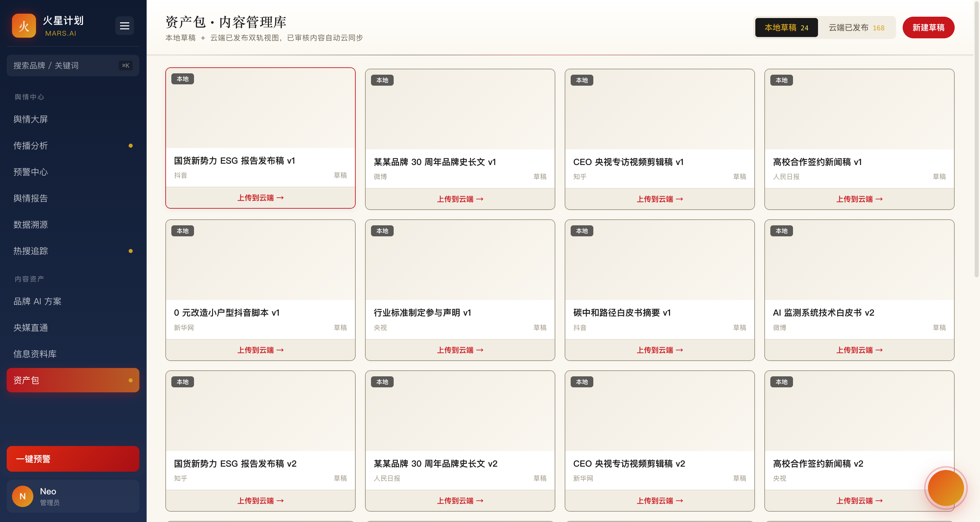The height and width of the screenshot is (522, 980).
Task: Navigate to 数据溯源
Action: point(73,224)
